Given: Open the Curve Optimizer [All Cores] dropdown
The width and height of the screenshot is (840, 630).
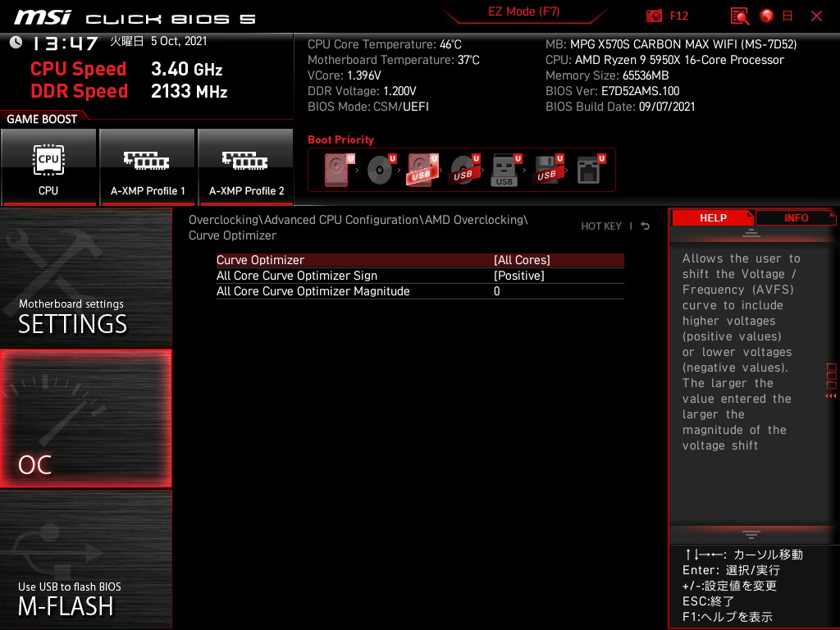Looking at the screenshot, I should point(420,260).
